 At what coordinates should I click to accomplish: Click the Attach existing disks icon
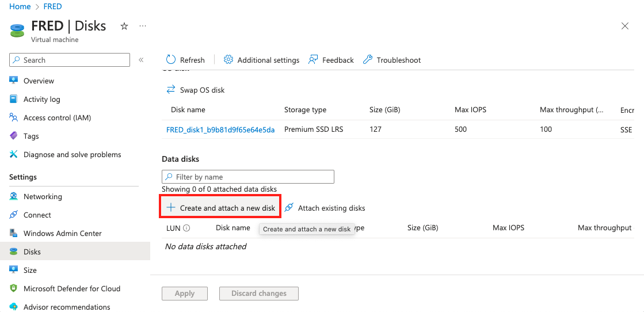(289, 208)
